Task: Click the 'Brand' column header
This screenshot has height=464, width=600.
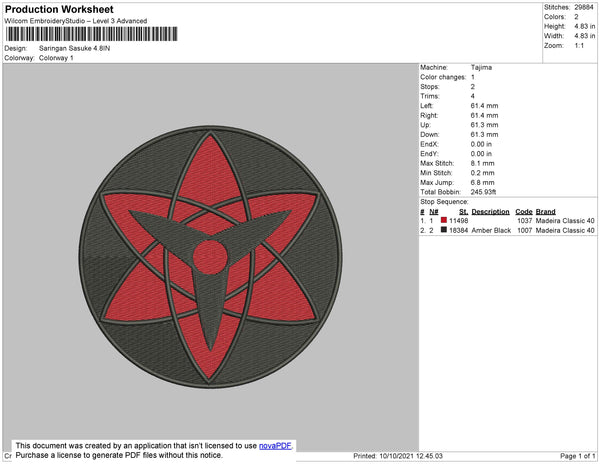Action: [545, 212]
